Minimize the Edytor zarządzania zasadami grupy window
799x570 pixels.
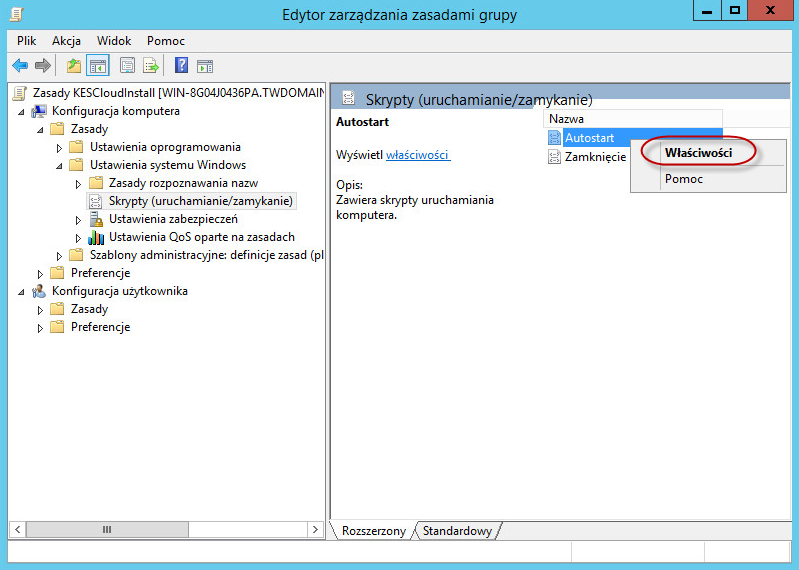tap(707, 11)
